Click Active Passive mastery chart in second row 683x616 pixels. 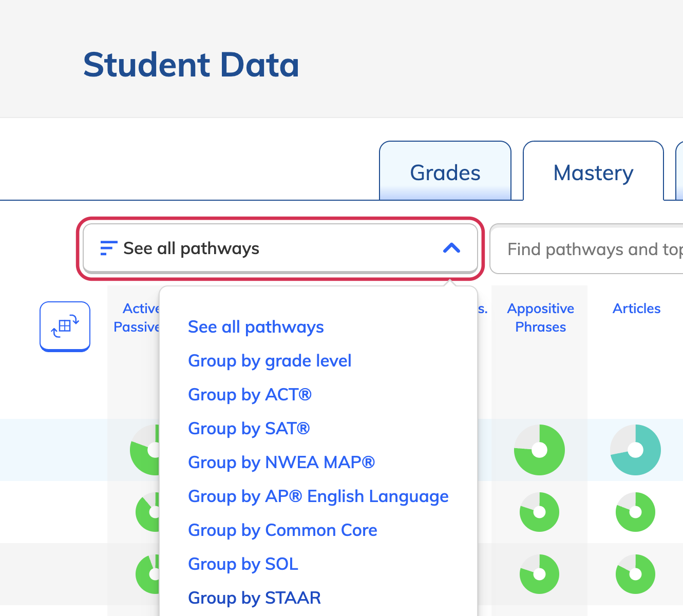(148, 512)
